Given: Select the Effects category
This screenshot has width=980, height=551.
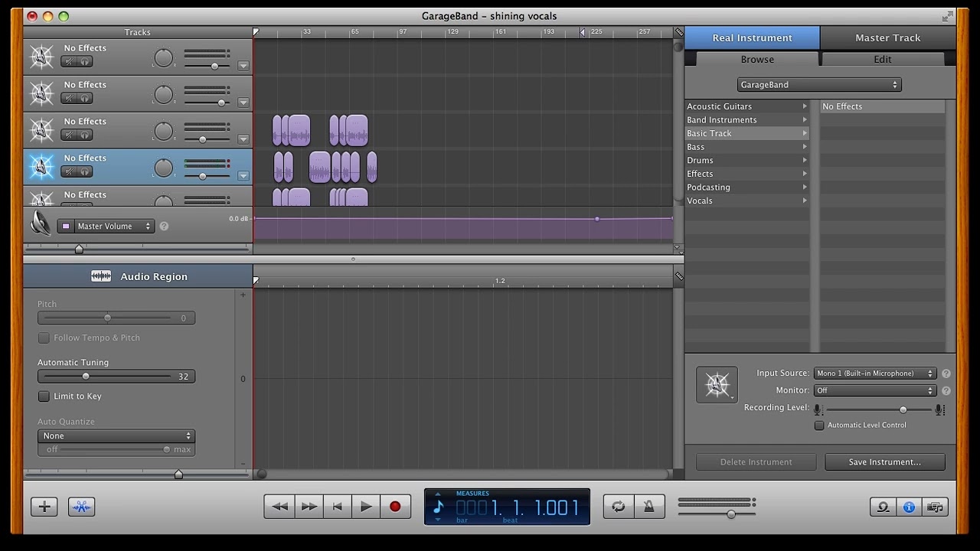Looking at the screenshot, I should [747, 174].
